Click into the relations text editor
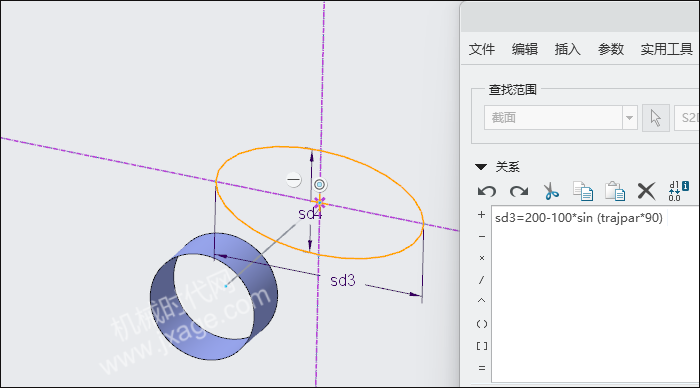 click(596, 294)
